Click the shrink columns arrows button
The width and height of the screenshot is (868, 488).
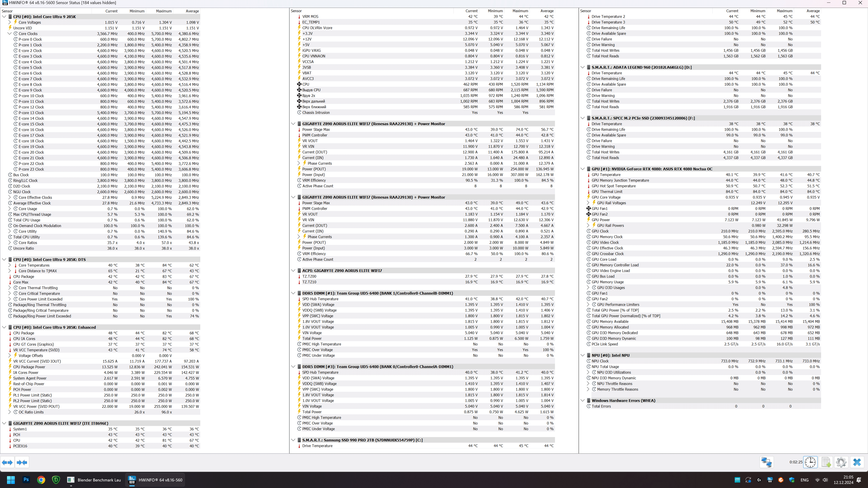click(22, 462)
